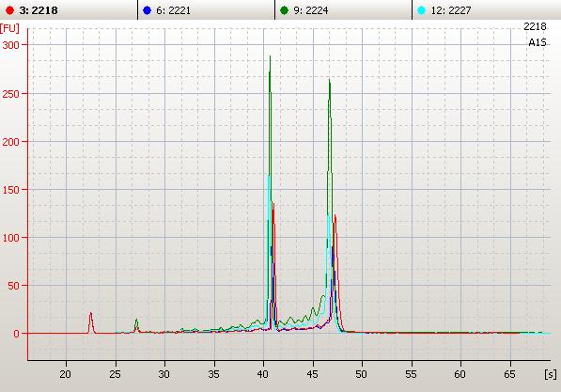Click the red peak top near 47 seconds
Image resolution: width=561 pixels, height=392 pixels.
click(335, 215)
